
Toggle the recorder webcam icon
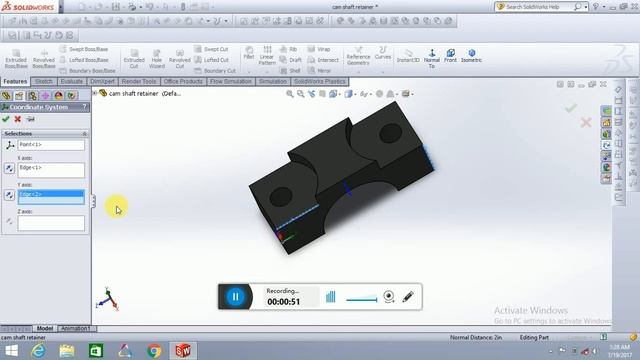389,297
